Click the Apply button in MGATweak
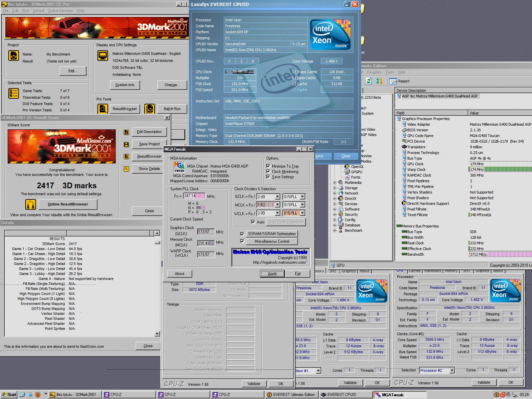This screenshot has width=532, height=399. 272,274
